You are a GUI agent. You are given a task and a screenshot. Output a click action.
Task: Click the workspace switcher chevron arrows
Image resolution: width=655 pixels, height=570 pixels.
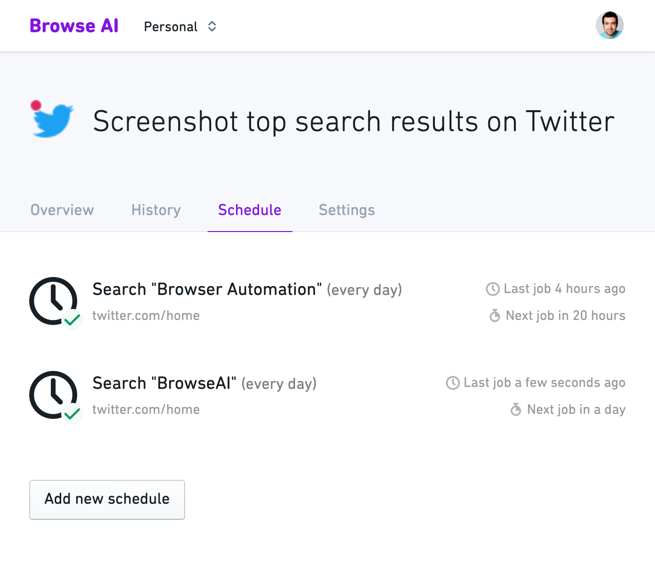coord(212,27)
